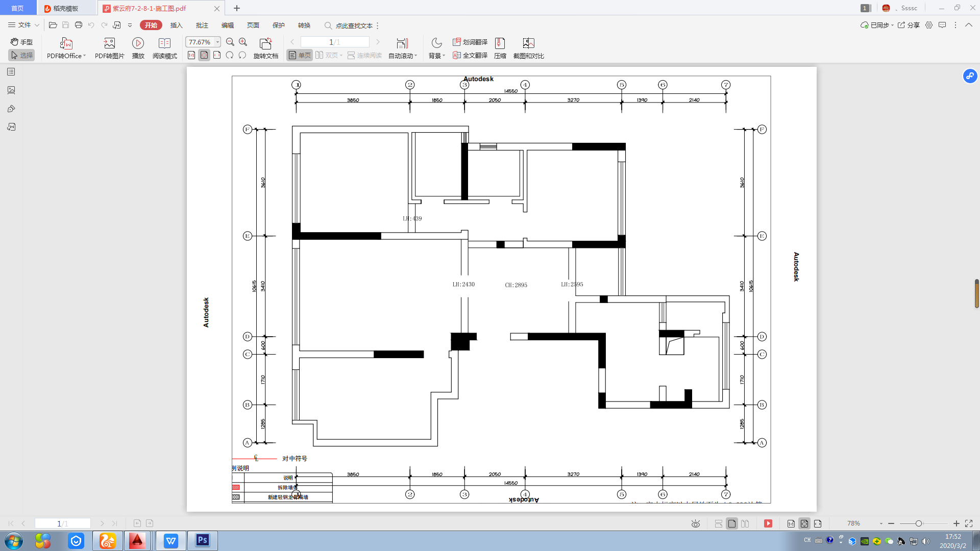Click 旋转文档 rotate document icon
The height and width of the screenshot is (551, 980).
[265, 43]
